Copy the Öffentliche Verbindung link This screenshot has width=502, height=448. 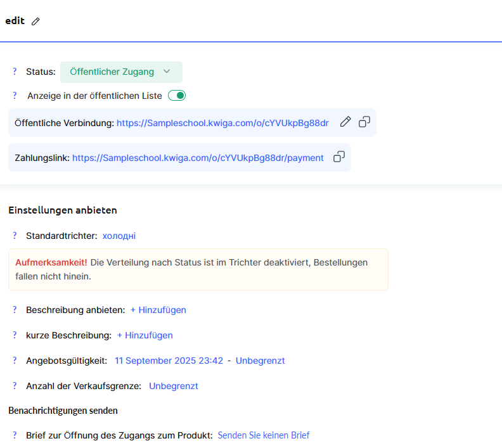[x=364, y=122]
